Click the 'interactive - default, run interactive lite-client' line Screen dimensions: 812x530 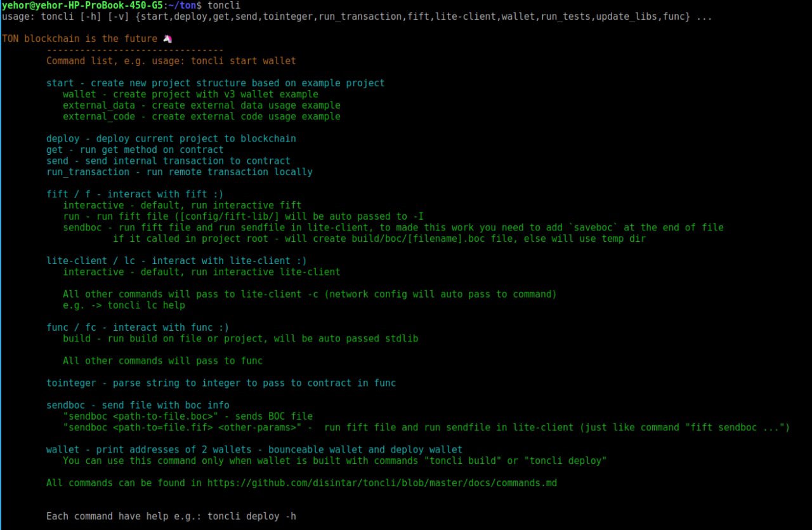tap(202, 272)
